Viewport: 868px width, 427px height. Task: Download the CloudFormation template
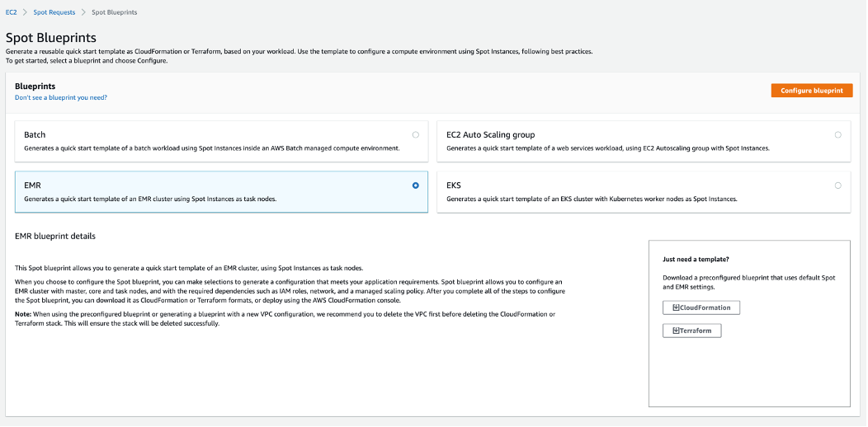point(701,307)
